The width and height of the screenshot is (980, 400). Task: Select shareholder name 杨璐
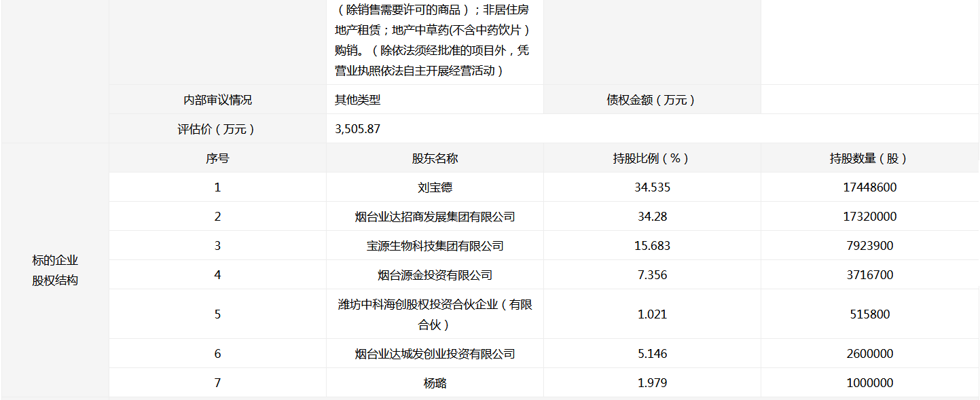435,383
